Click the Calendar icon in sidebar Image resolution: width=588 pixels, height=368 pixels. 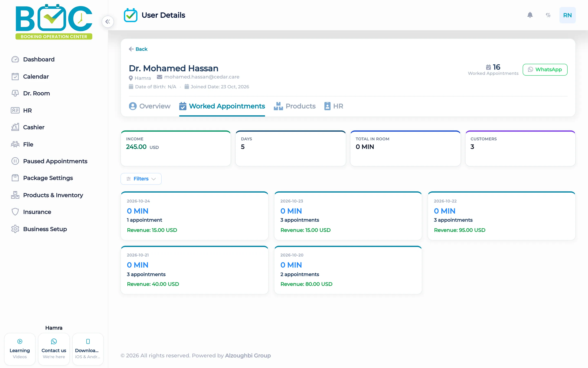[x=15, y=76]
